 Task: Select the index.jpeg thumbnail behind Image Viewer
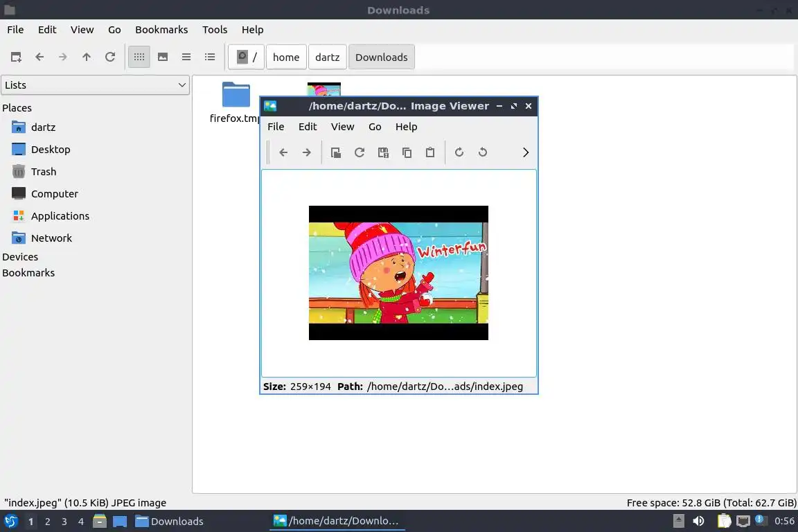[324, 89]
